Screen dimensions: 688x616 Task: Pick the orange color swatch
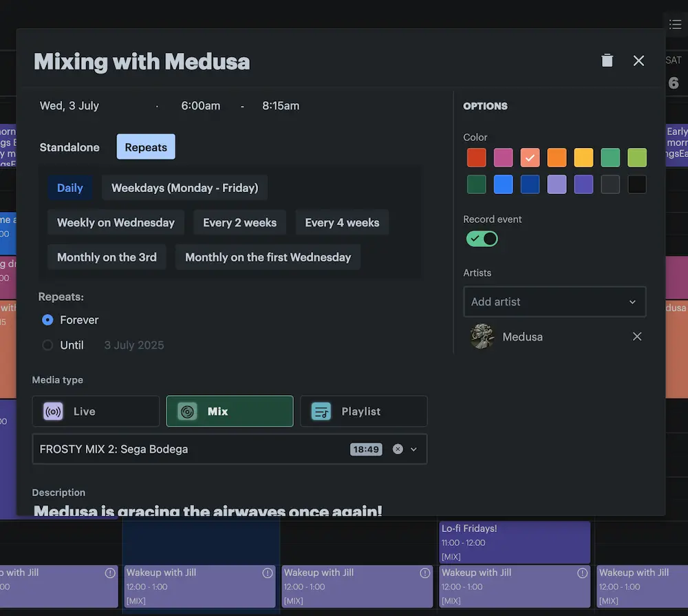coord(557,158)
